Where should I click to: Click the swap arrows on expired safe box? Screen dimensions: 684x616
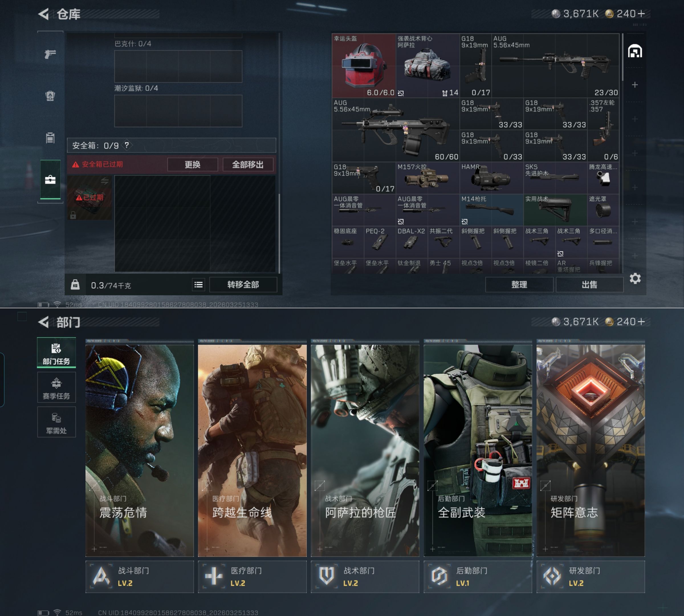point(105,181)
